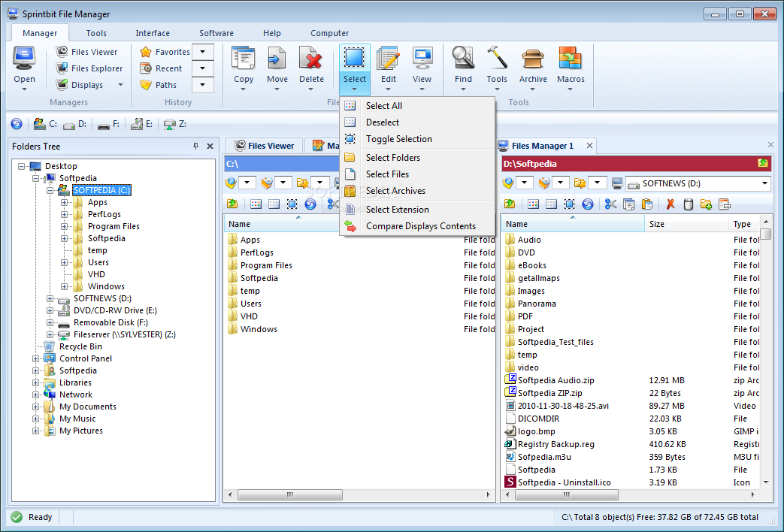Screen dimensions: 784x532
Task: Choose Toggle Selection menu entry
Action: point(417,139)
